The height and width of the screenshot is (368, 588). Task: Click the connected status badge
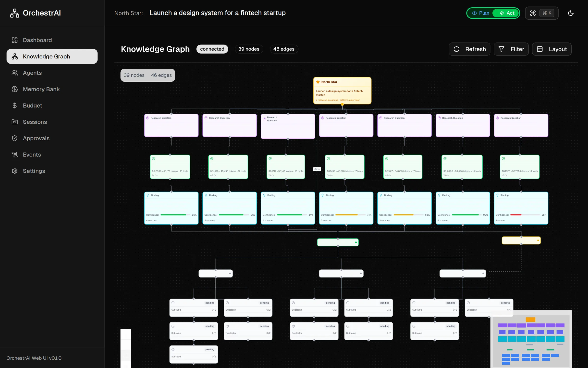(x=212, y=49)
